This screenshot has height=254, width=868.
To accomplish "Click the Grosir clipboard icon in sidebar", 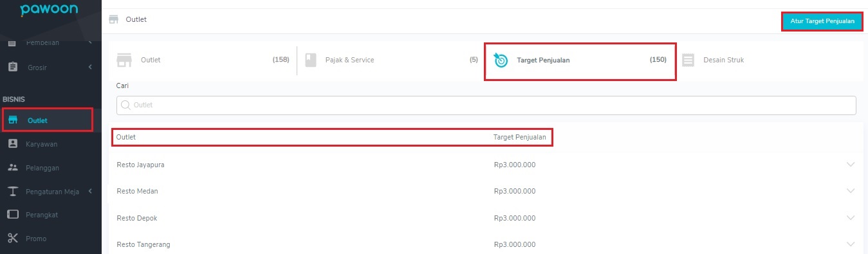I will (x=12, y=67).
